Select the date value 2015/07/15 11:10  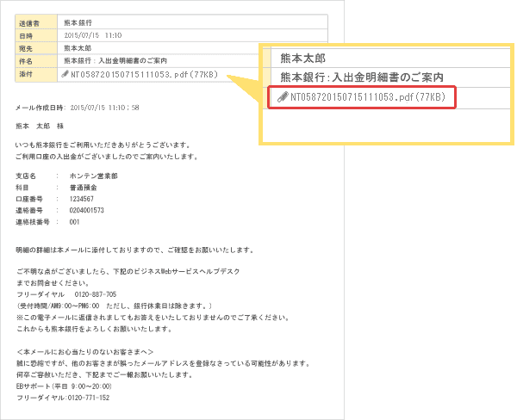(x=93, y=35)
